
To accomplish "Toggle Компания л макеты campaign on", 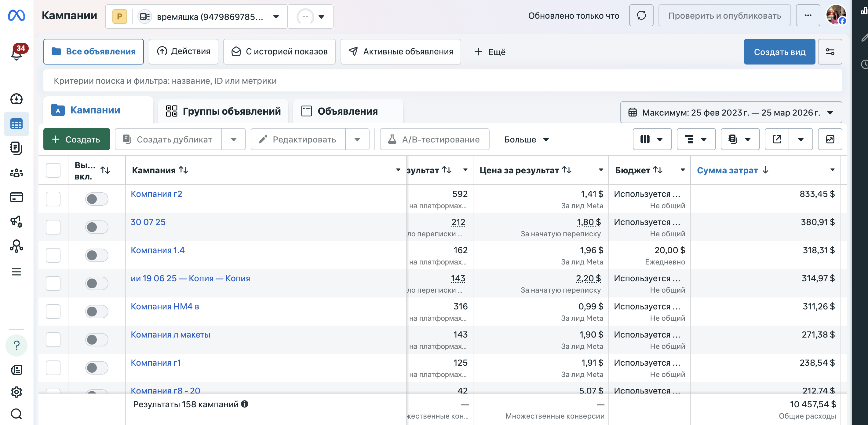I will point(97,339).
